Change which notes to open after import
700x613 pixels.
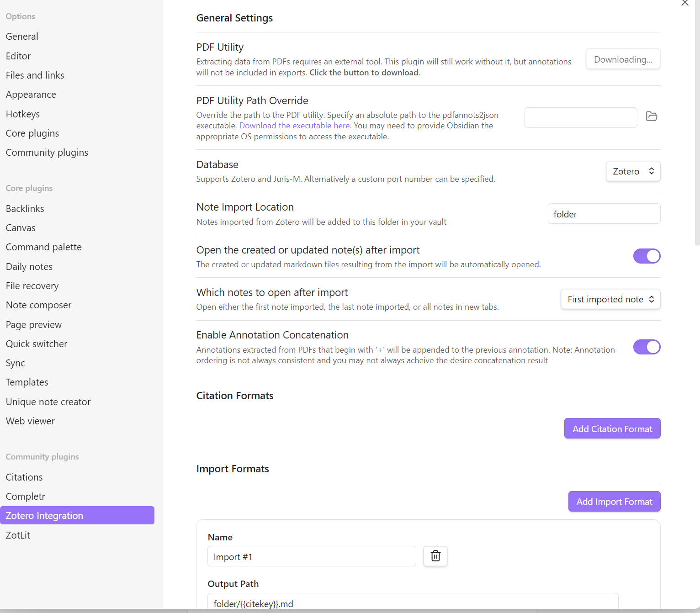[x=610, y=299]
